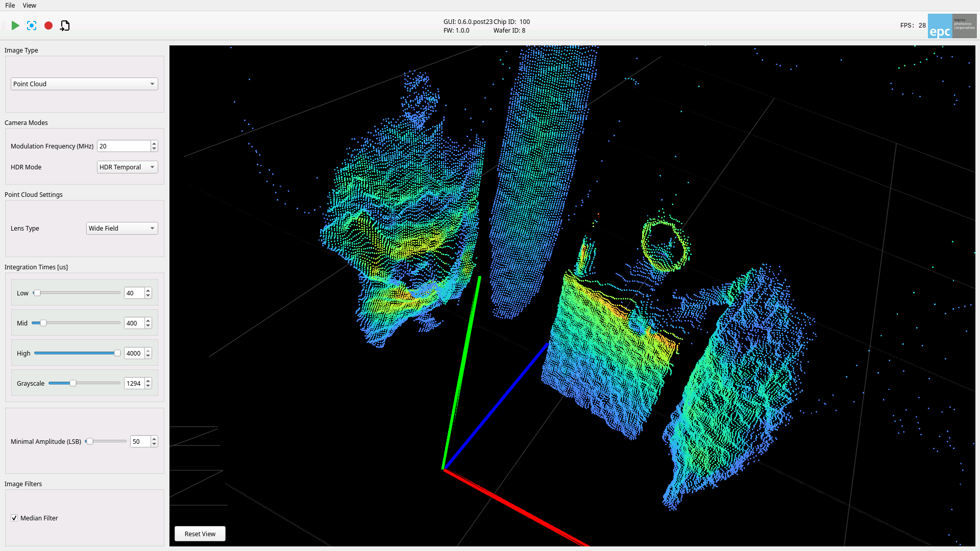Click the Chip ID: 100 text

(x=512, y=21)
